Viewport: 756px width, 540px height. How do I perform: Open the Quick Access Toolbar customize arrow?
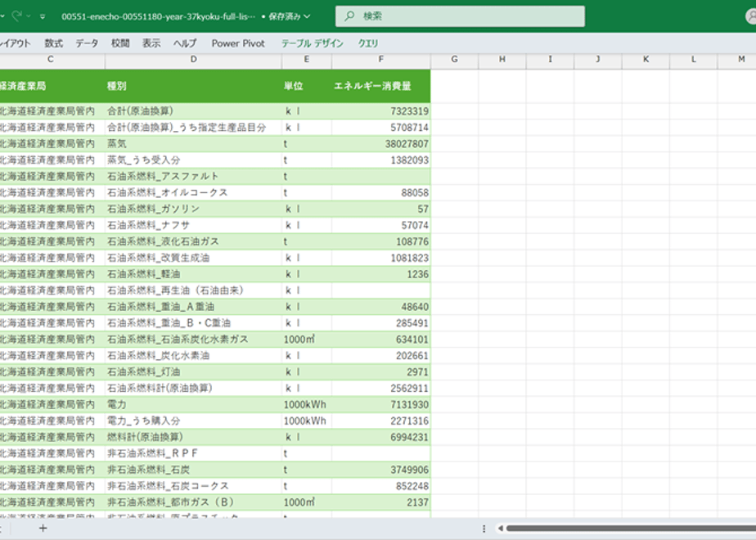pos(43,16)
